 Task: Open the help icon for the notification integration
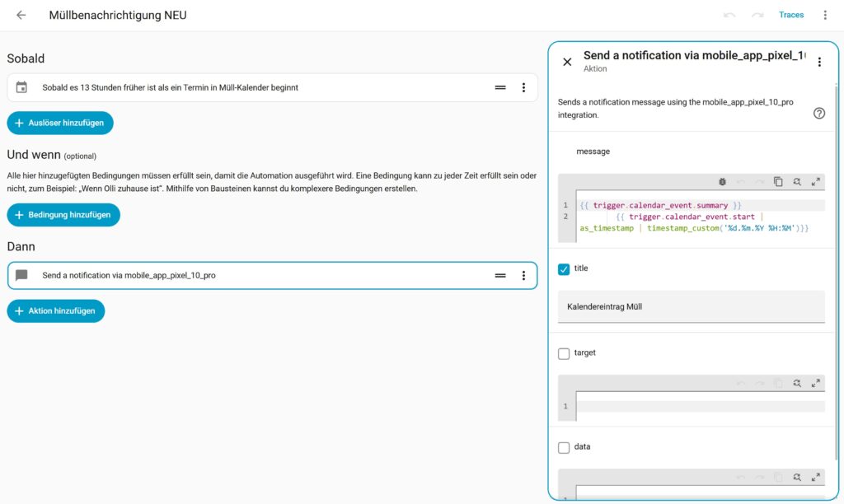(x=818, y=113)
